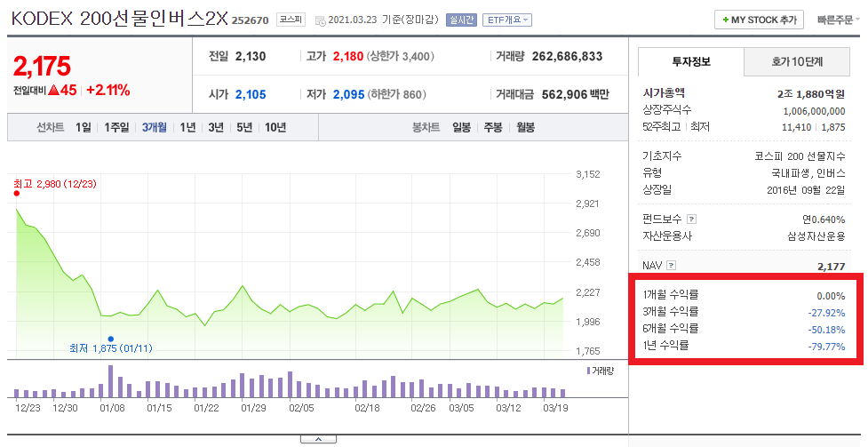
Task: Click the 펀드보수 value 연0.640%
Action: click(824, 220)
